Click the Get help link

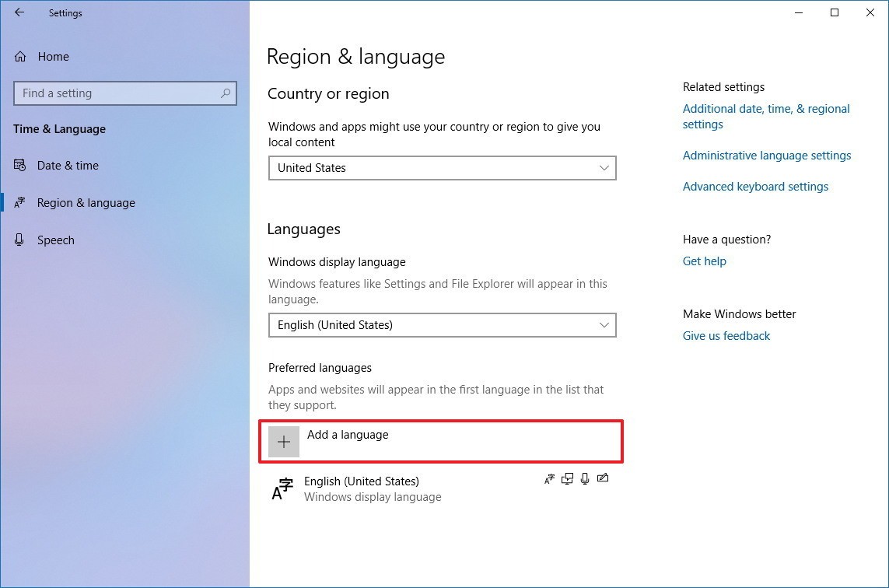(x=704, y=261)
